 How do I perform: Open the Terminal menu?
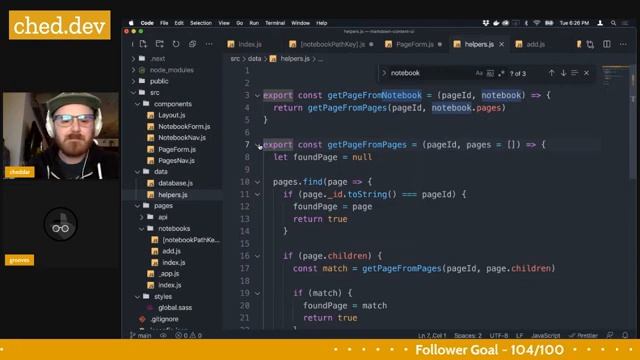point(275,23)
